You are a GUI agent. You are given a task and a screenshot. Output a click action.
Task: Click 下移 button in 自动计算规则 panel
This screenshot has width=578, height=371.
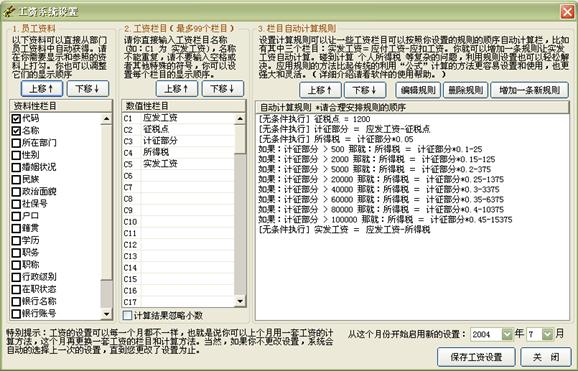tap(365, 90)
